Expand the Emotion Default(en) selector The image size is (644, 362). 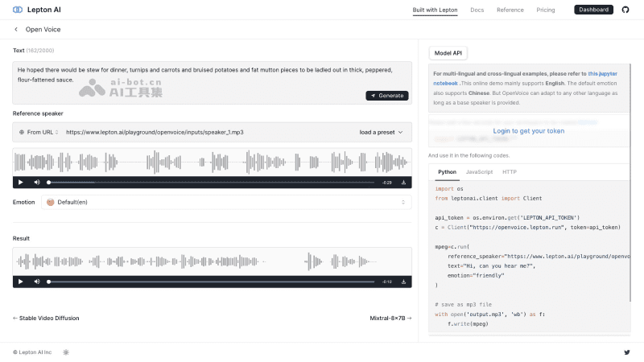226,202
